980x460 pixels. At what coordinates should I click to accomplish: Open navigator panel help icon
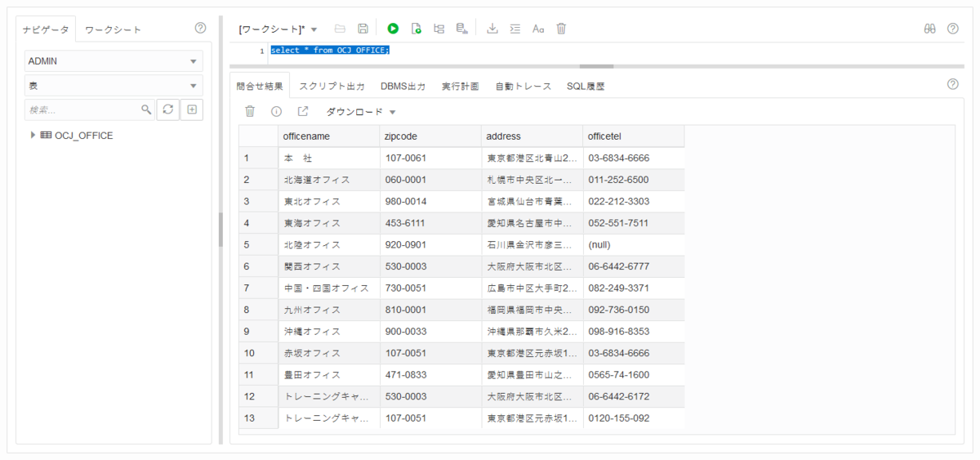[x=201, y=28]
